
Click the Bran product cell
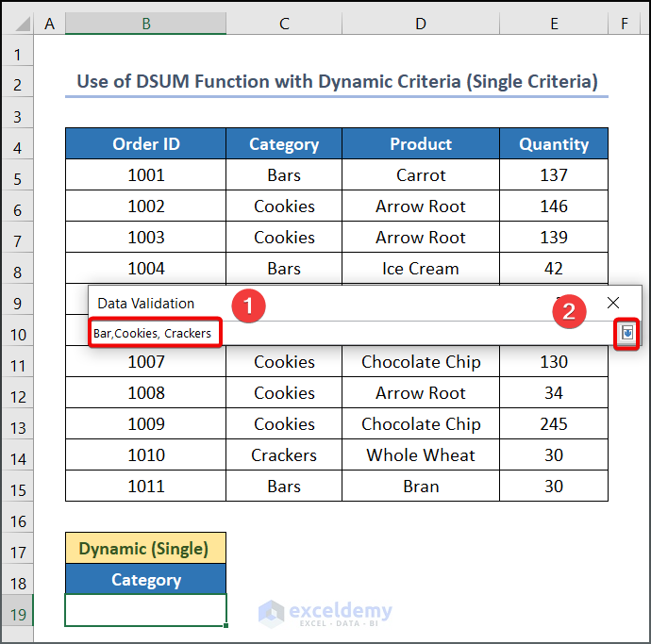pyautogui.click(x=421, y=487)
